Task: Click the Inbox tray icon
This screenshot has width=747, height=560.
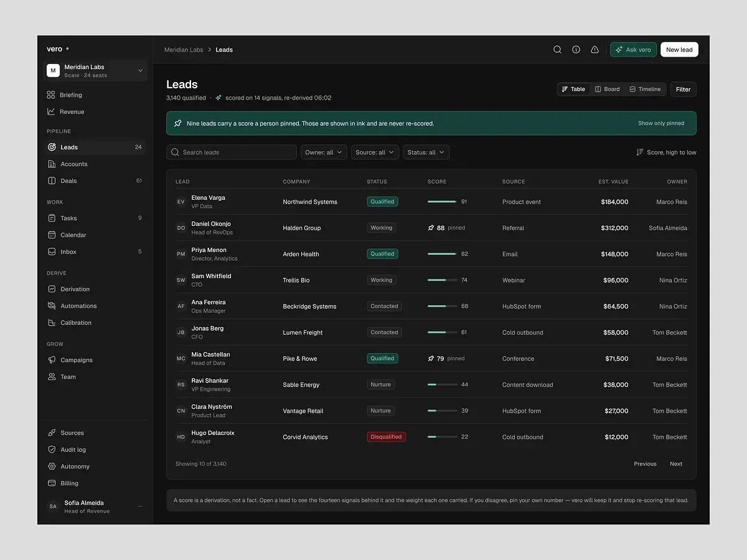Action: coord(52,252)
